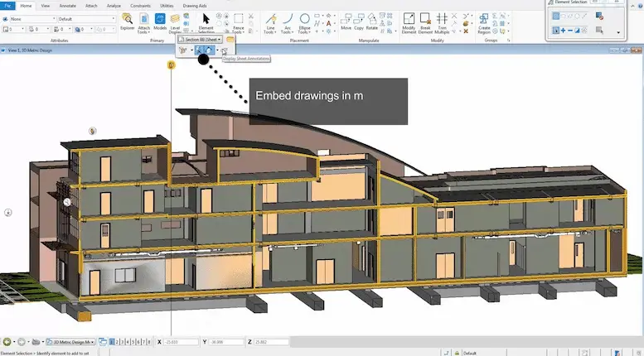Toggle view 8 button
This screenshot has width=644, height=356.
(x=149, y=342)
